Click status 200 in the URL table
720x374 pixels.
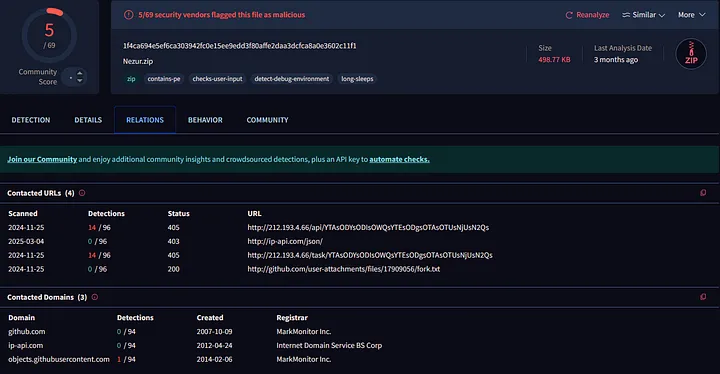[174, 269]
